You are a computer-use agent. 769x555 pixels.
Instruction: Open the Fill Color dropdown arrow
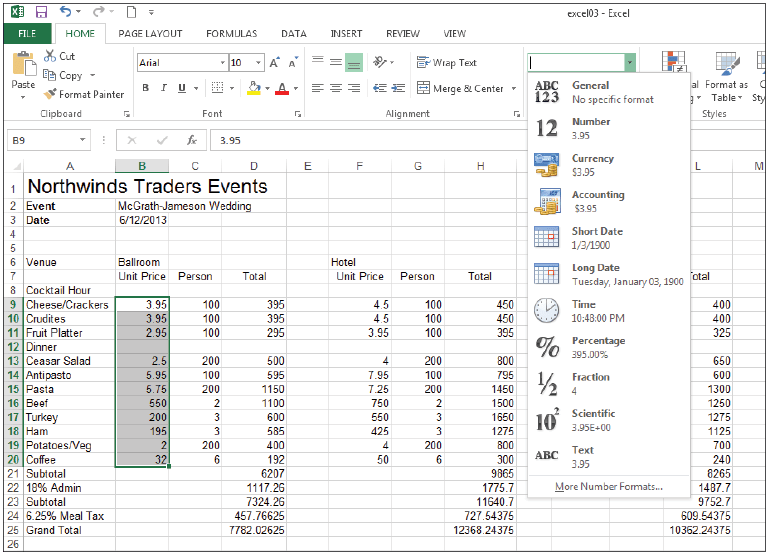[268, 89]
